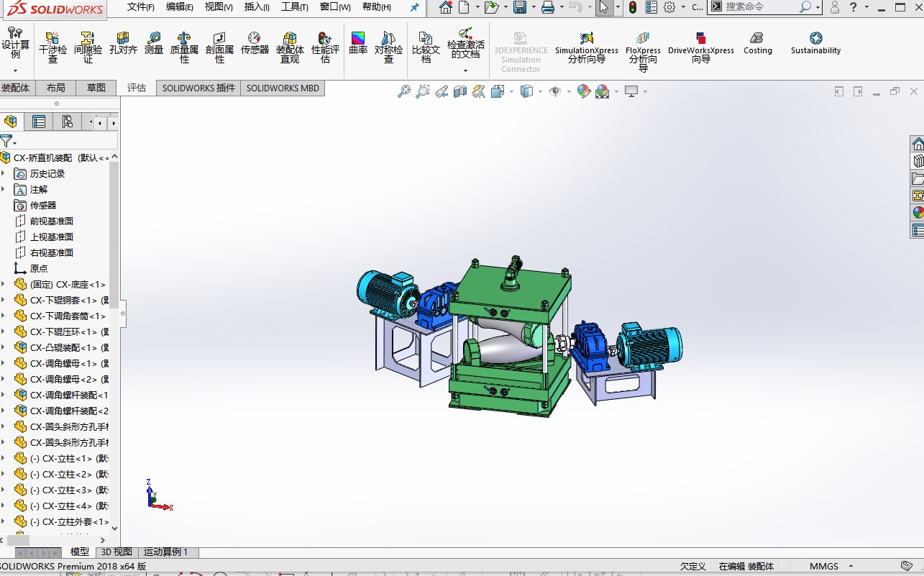
Task: Open the 工具(T) menu
Action: pyautogui.click(x=294, y=7)
